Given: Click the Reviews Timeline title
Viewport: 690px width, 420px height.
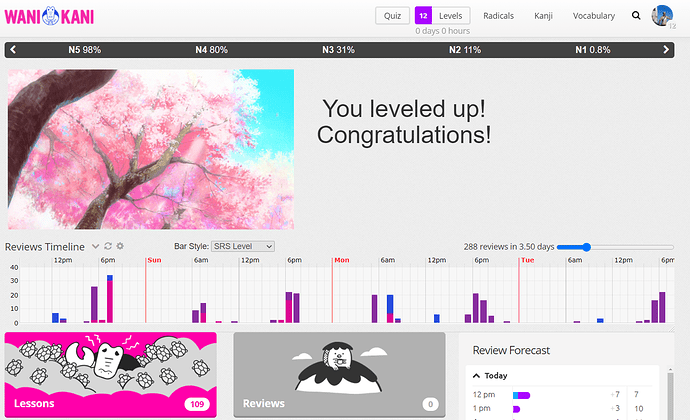Looking at the screenshot, I should tap(44, 247).
